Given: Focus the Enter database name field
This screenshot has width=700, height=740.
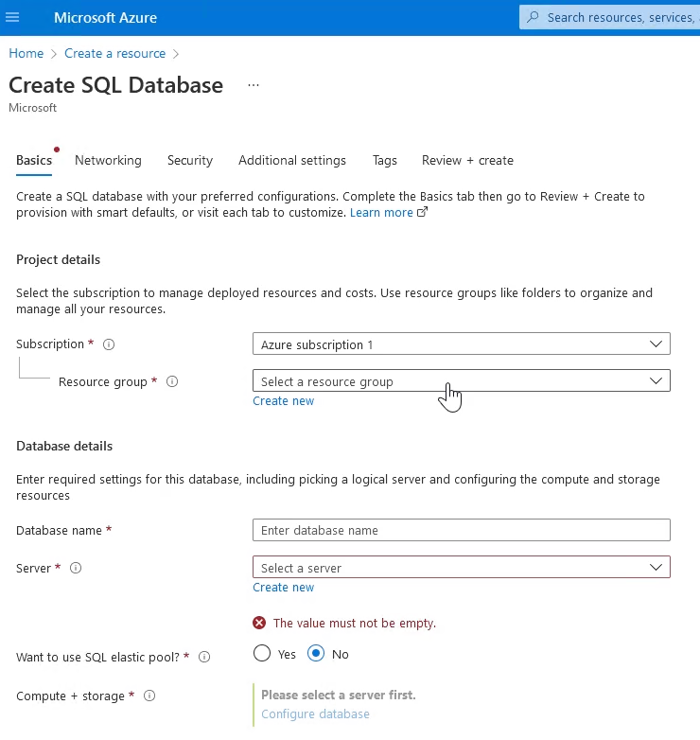Looking at the screenshot, I should click(462, 530).
